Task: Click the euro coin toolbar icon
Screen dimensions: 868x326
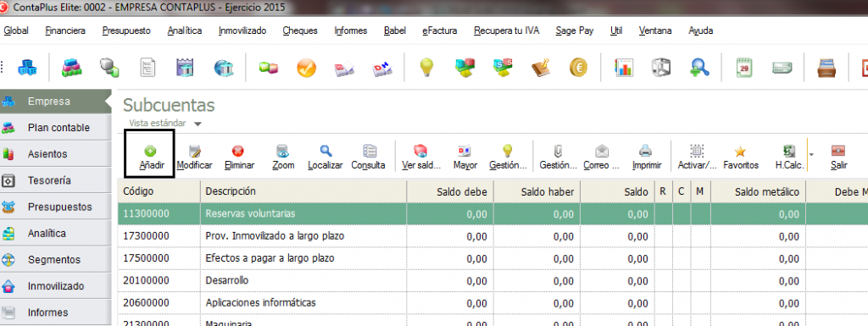Action: click(x=578, y=68)
